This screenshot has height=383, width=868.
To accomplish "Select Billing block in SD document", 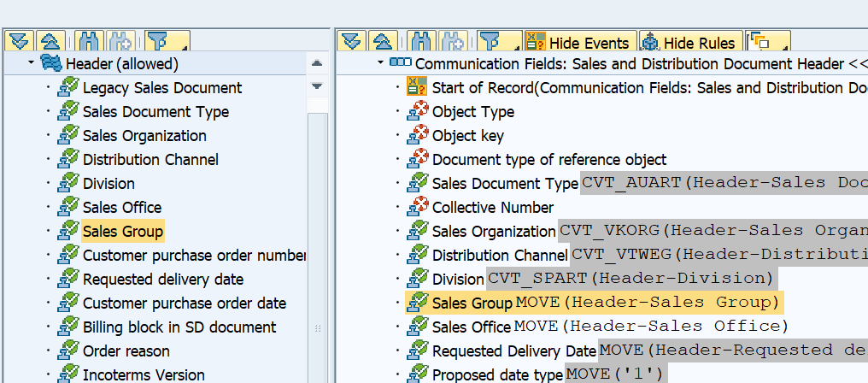I will tap(179, 327).
